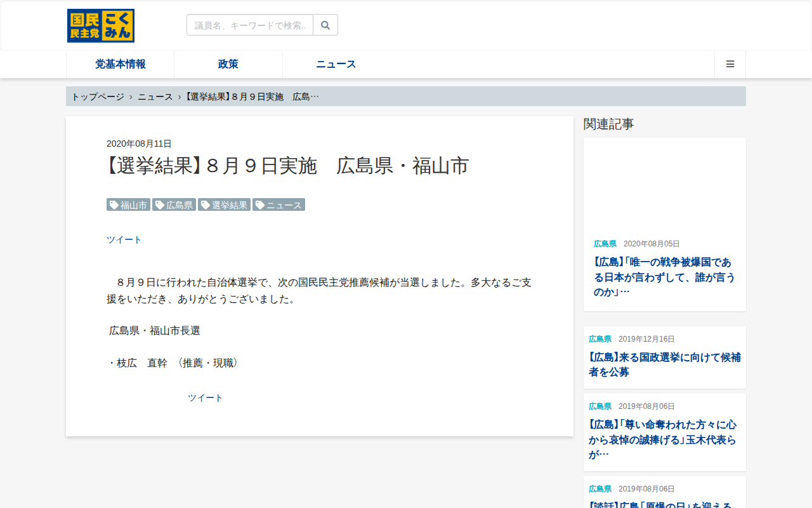812x508 pixels.
Task: Focus the 議員名、キーワード search field
Action: pos(250,25)
